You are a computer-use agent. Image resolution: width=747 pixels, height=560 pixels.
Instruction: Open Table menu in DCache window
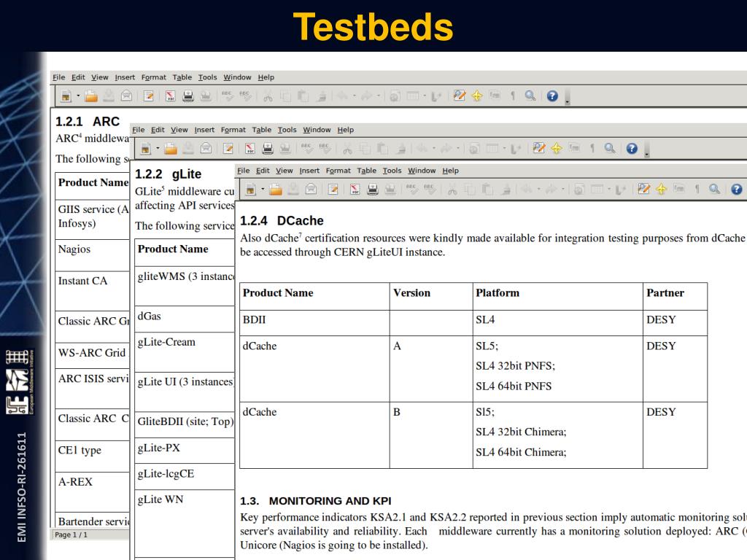(367, 171)
